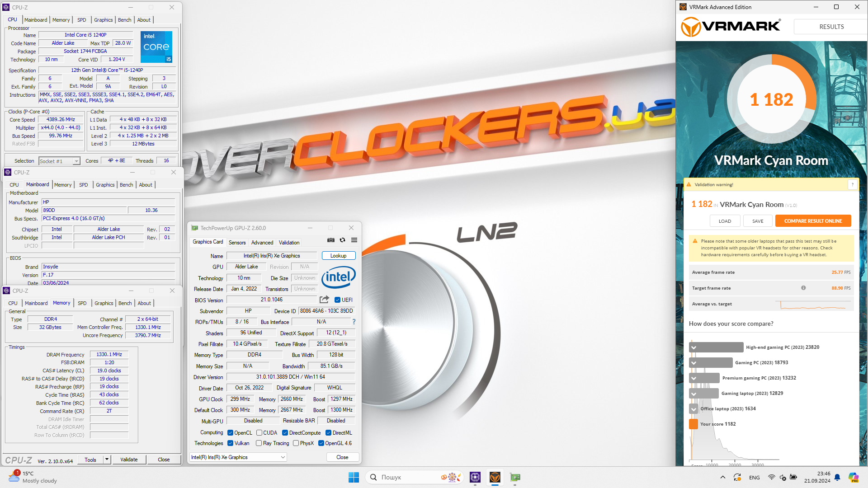
Task: Expand Premium gaming PC comparison row
Action: (693, 378)
